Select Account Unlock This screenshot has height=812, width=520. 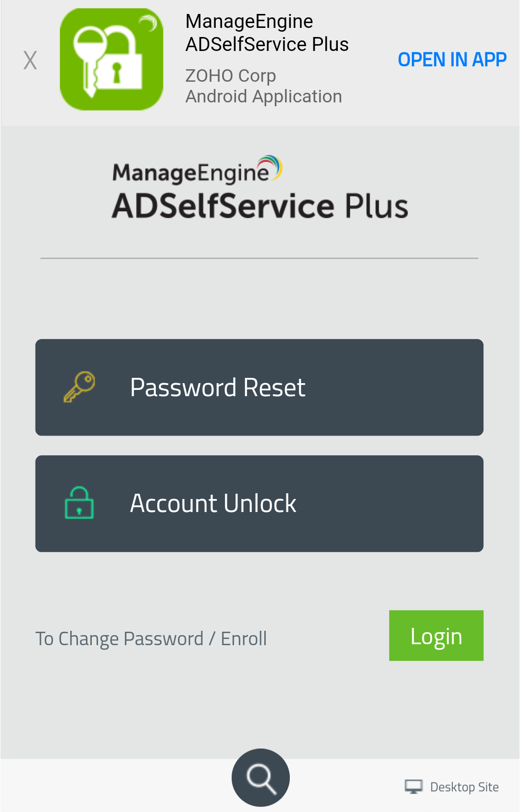point(260,503)
